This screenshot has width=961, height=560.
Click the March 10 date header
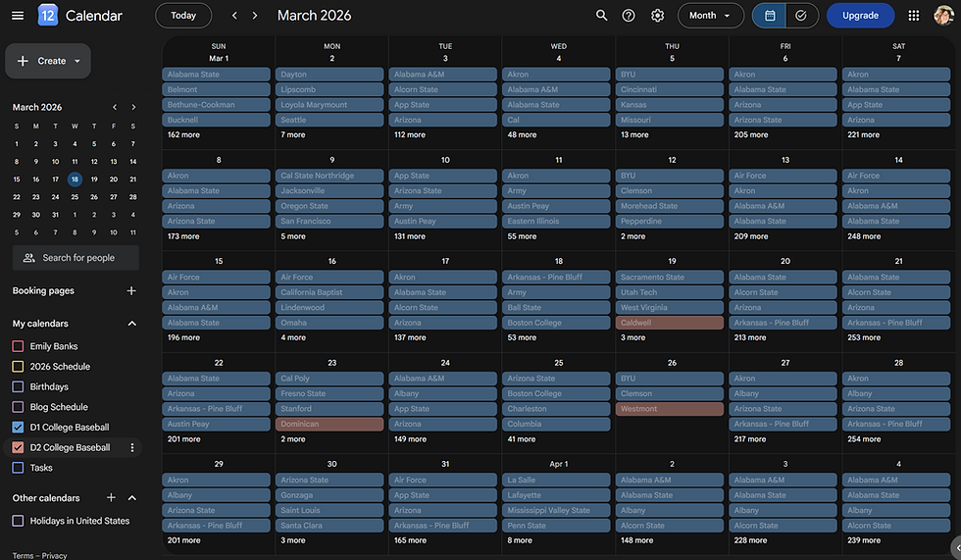(x=445, y=160)
